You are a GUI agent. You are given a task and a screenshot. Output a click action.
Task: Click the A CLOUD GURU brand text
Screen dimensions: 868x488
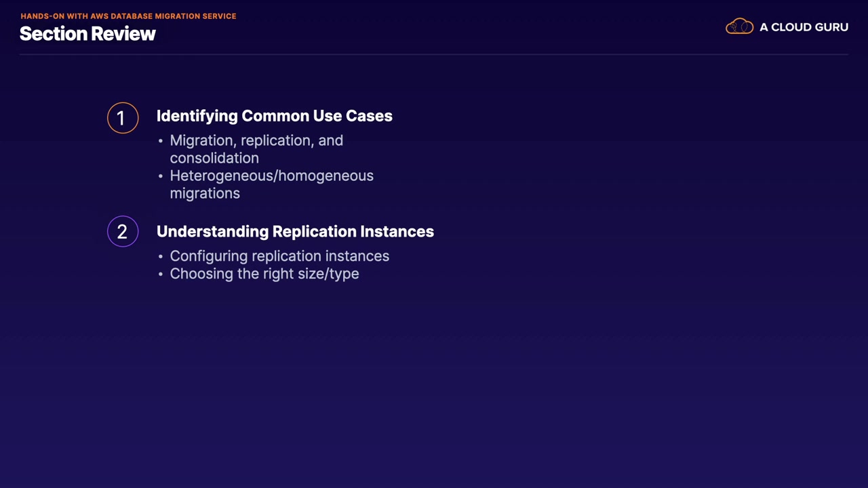804,27
